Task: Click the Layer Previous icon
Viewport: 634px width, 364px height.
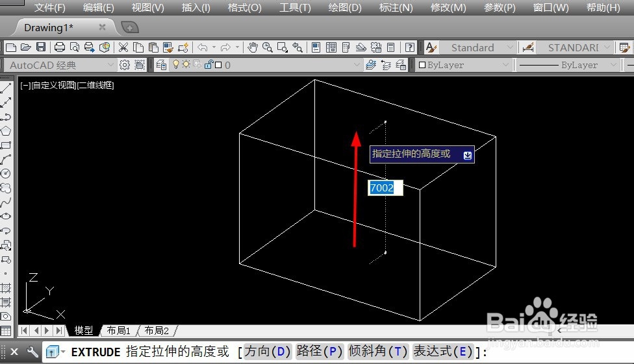Action: pos(386,65)
